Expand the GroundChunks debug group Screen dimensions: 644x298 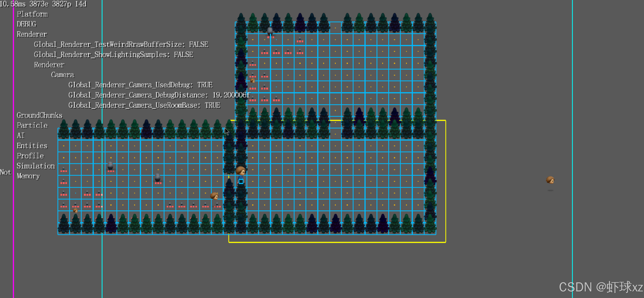(x=39, y=115)
